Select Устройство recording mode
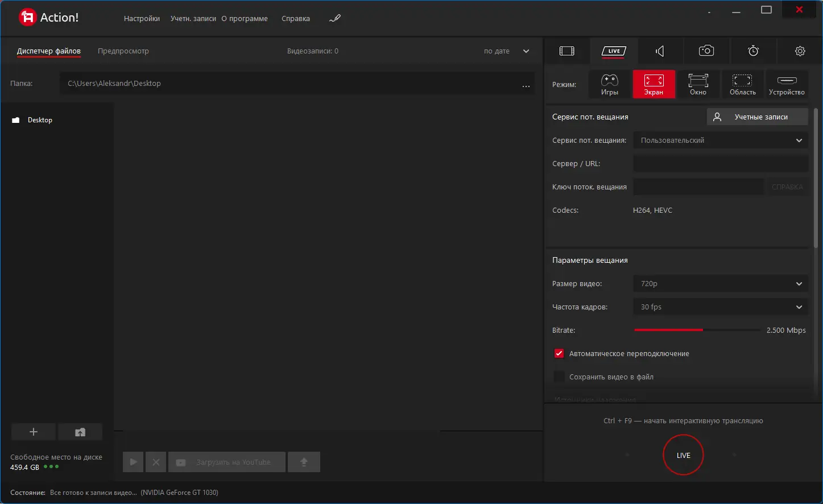 [x=787, y=84]
